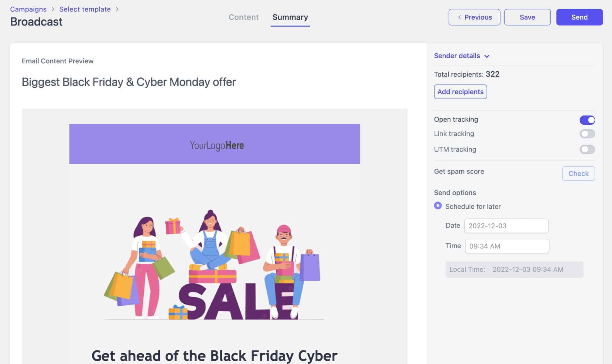
Task: Click the Previous navigation button
Action: (474, 17)
